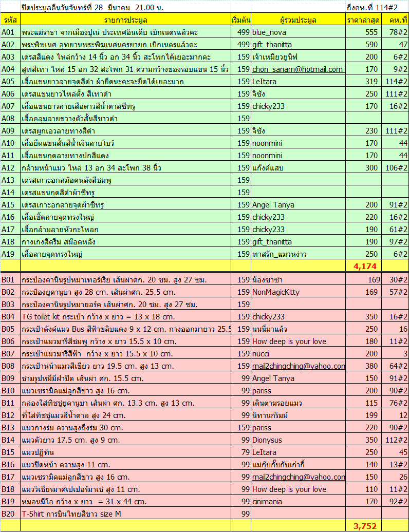This screenshot has width=409, height=532.
Task: Click the เริ่มต้น column header
Action: [241, 20]
